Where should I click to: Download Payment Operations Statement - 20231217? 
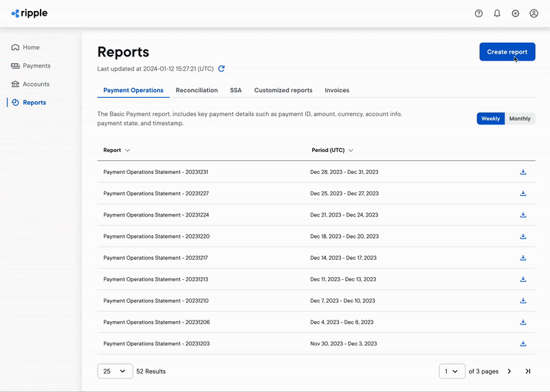coord(523,258)
